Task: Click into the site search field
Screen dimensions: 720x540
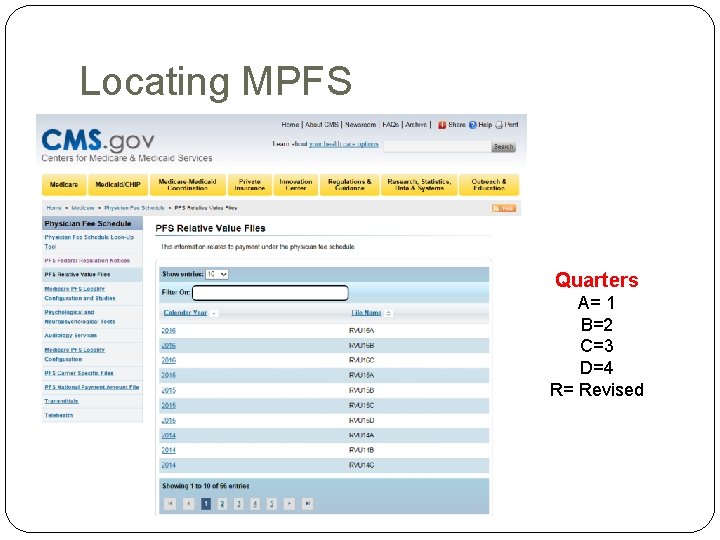Action: click(437, 146)
